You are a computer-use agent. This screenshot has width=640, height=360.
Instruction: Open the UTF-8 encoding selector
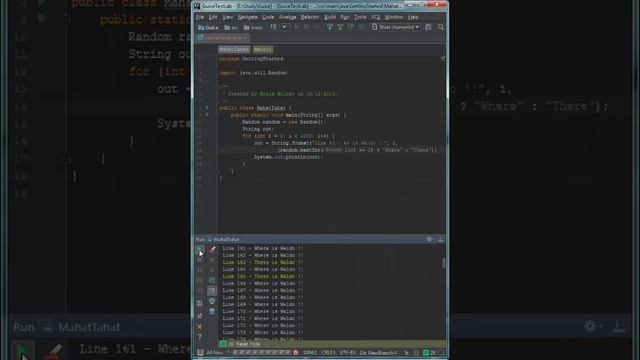[x=347, y=353]
